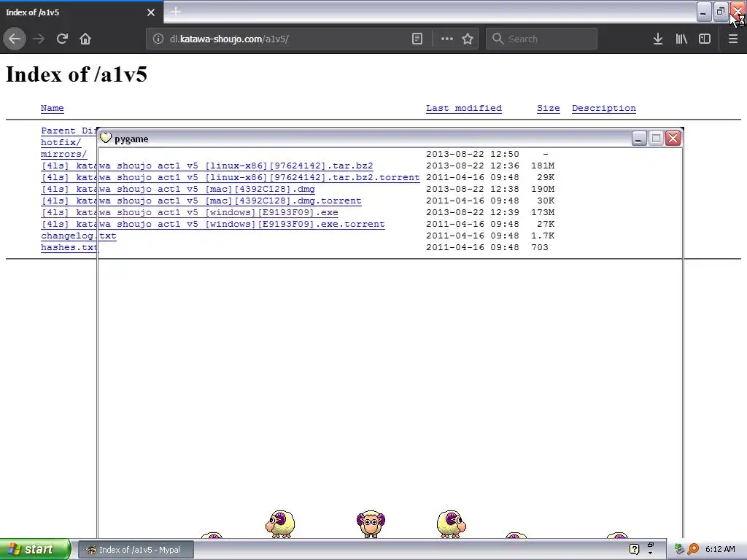
Task: Open the browser home page
Action: (x=85, y=39)
